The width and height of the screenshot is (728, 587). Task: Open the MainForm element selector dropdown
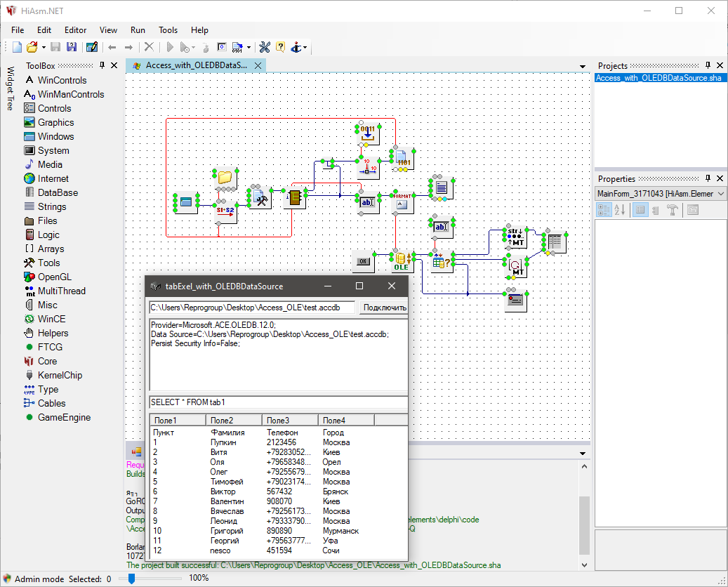721,194
